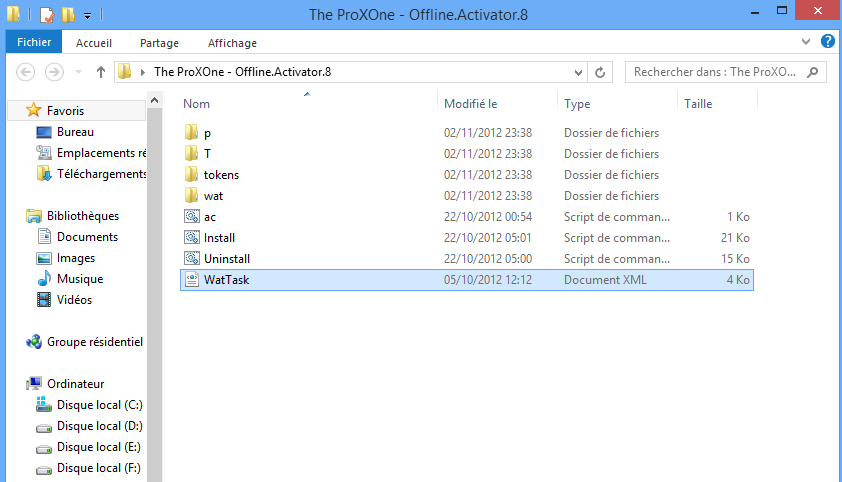Click the folder name 'tokens'
This screenshot has height=482, width=842.
221,175
